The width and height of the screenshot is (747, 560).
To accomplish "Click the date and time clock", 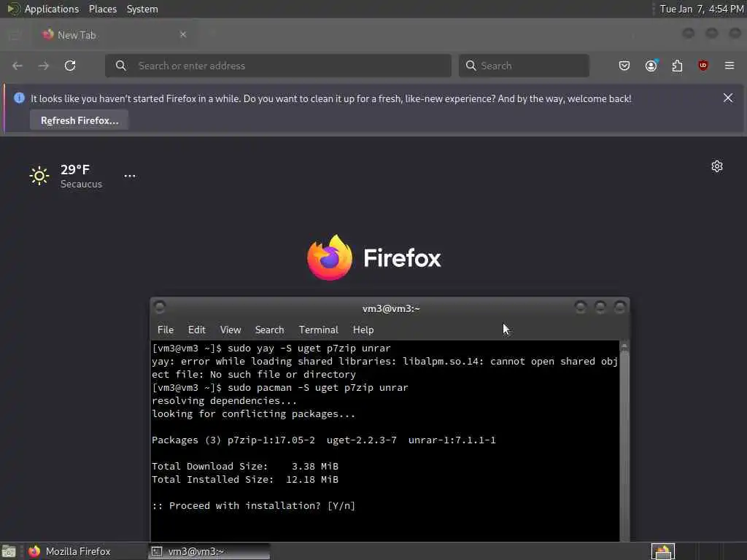I will click(701, 9).
